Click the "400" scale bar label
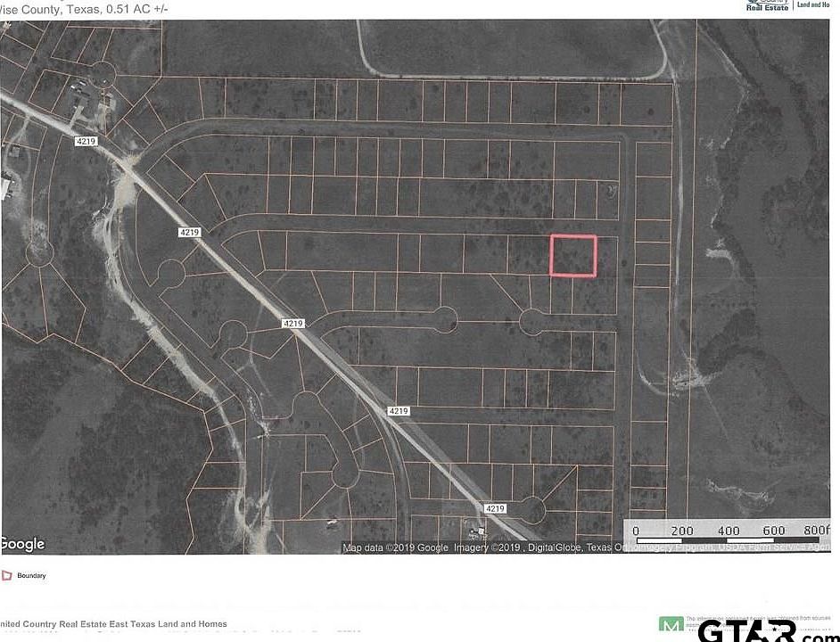This screenshot has width=840, height=642. click(x=729, y=531)
